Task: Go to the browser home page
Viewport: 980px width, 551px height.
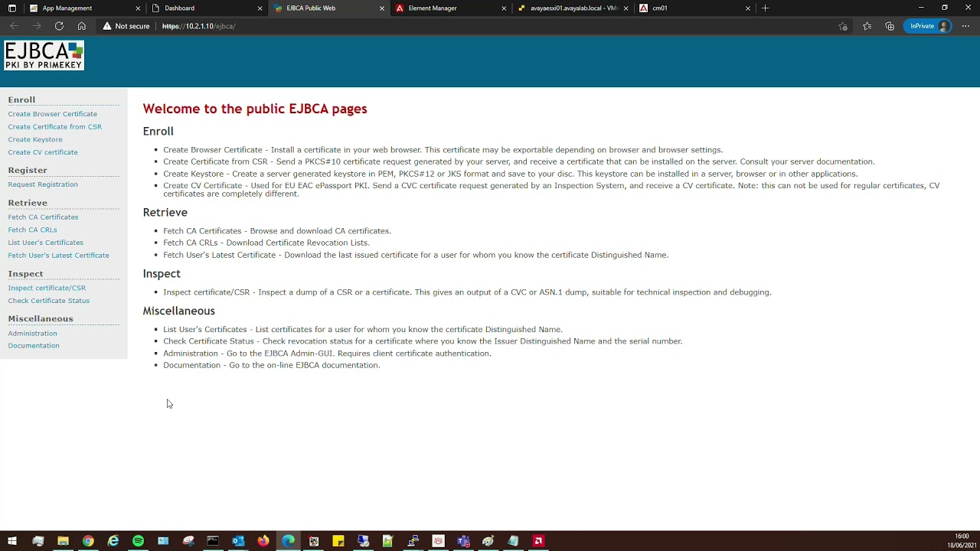Action: [81, 26]
